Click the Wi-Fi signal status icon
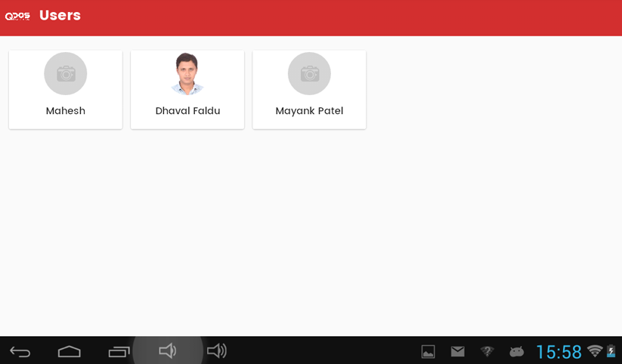Screen dimensions: 622x364 click(595, 350)
